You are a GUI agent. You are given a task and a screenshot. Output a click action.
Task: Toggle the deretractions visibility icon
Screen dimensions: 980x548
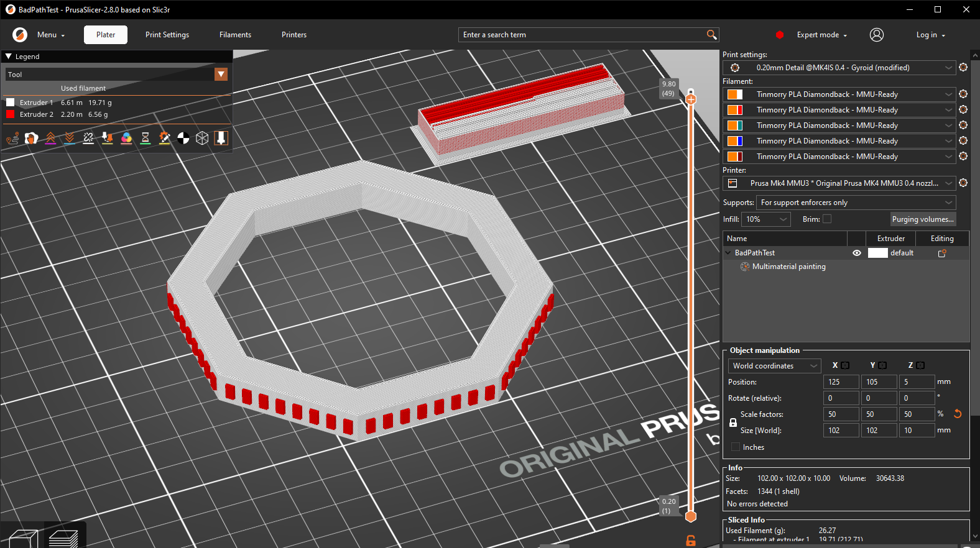point(70,138)
